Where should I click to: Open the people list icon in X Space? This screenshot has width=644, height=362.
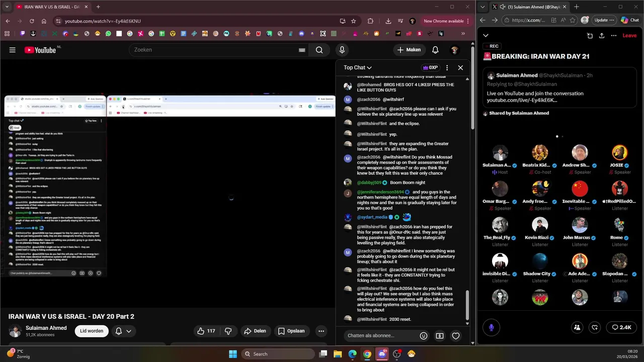(577, 327)
